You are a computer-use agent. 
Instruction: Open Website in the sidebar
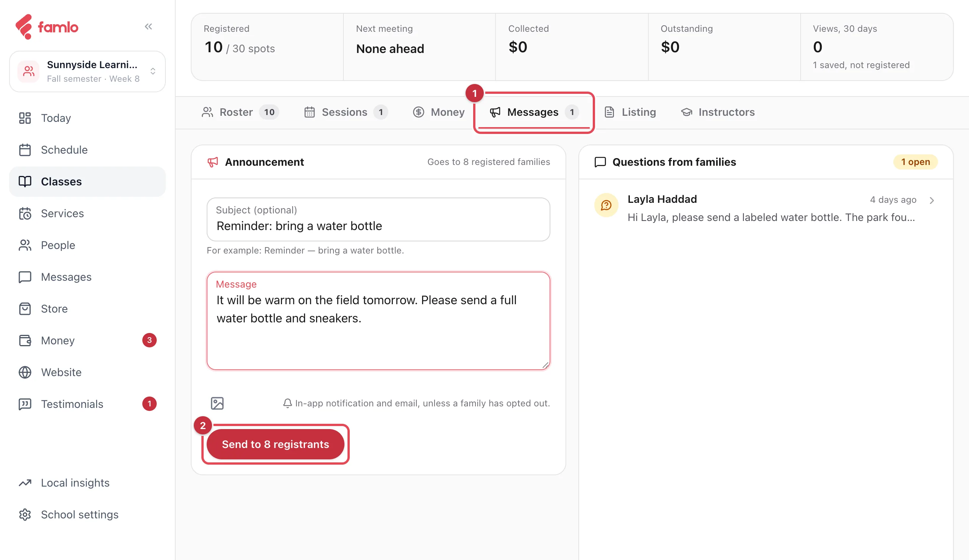pos(87,372)
